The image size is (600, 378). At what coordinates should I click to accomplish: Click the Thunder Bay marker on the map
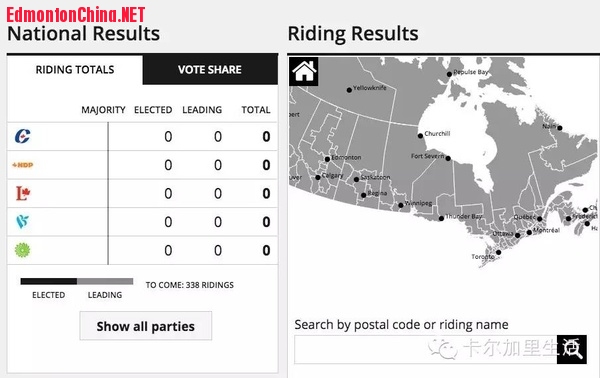point(441,218)
